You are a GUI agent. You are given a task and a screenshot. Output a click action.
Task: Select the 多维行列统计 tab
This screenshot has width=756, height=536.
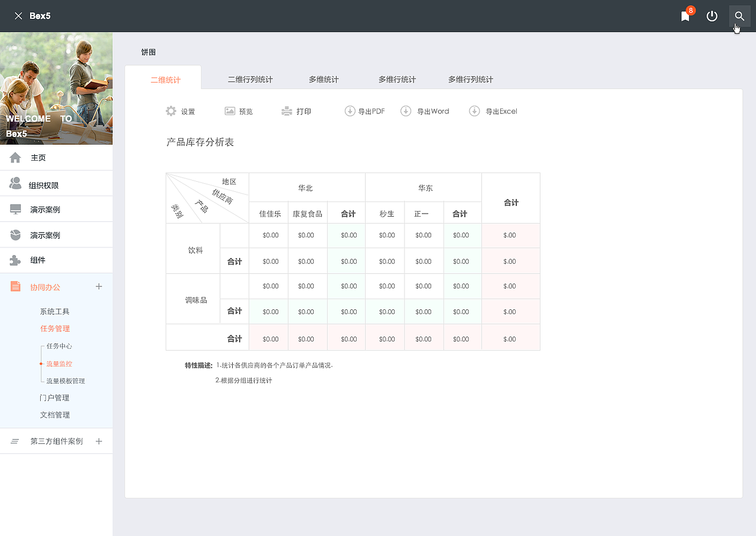[470, 80]
